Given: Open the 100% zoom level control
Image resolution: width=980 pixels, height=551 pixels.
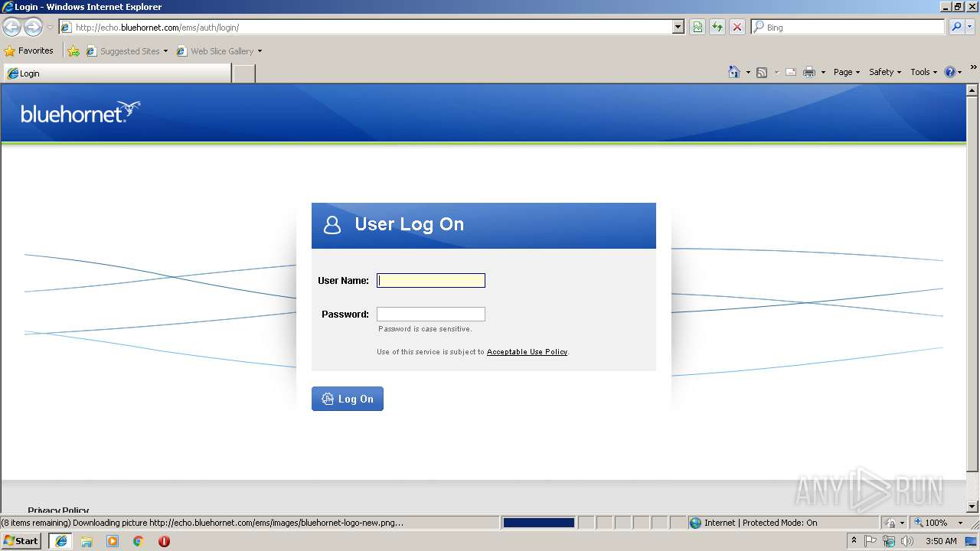Looking at the screenshot, I should click(931, 523).
